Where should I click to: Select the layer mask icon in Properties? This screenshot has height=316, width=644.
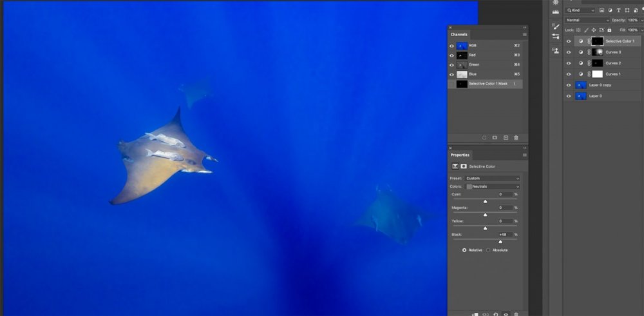coord(464,166)
